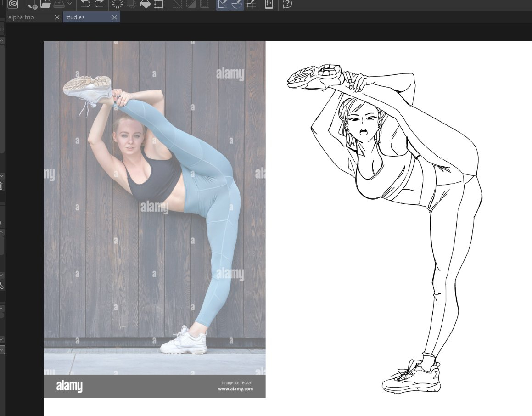Image resolution: width=532 pixels, height=416 pixels.
Task: Redo the last undone action
Action: click(99, 4)
